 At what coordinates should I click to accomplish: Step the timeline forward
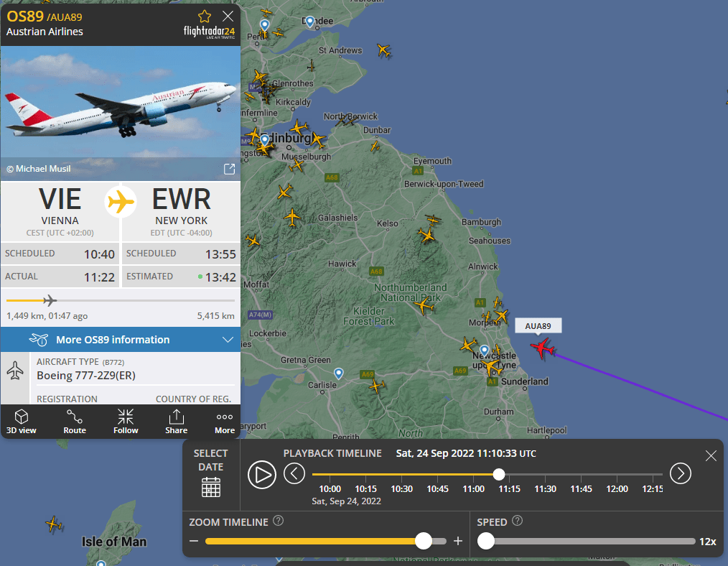pos(681,473)
